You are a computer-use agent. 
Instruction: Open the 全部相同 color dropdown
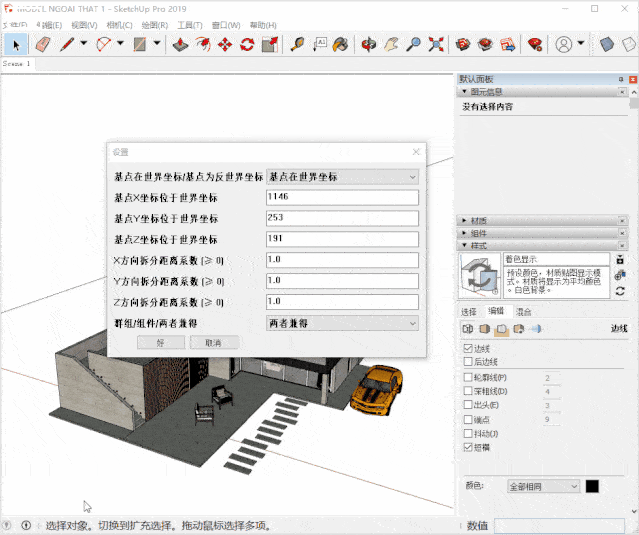click(x=543, y=487)
